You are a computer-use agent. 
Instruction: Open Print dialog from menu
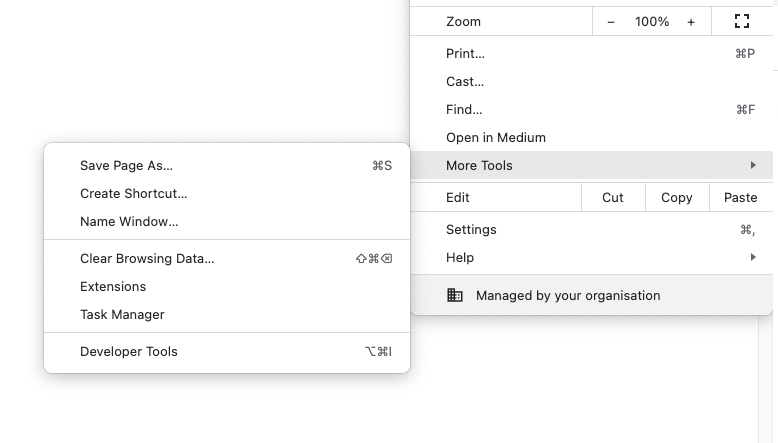click(x=592, y=53)
